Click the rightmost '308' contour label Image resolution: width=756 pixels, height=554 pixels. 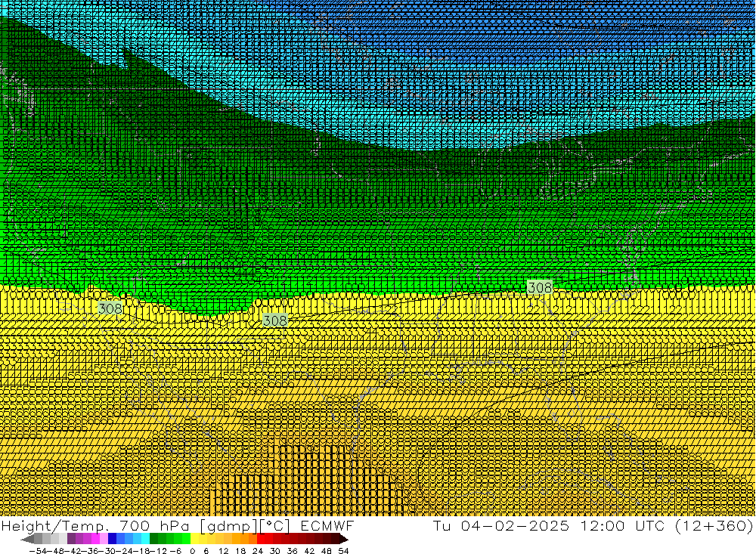pyautogui.click(x=540, y=288)
